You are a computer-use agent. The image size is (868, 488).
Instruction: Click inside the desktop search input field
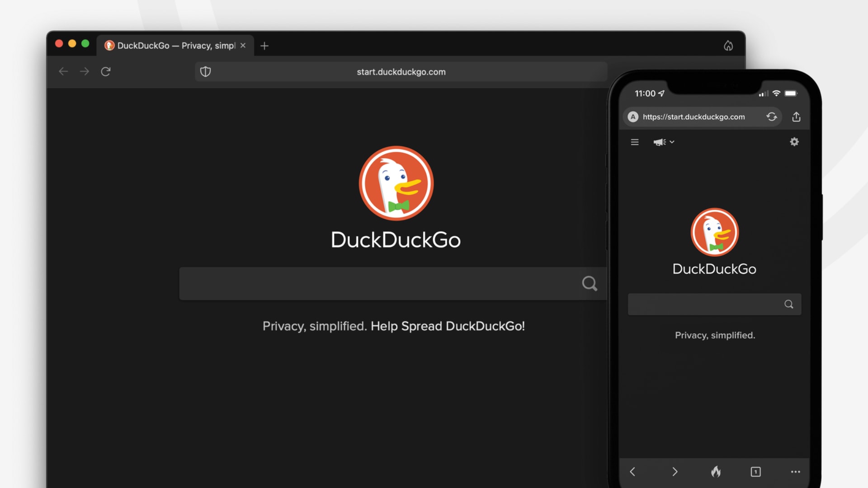[362, 283]
